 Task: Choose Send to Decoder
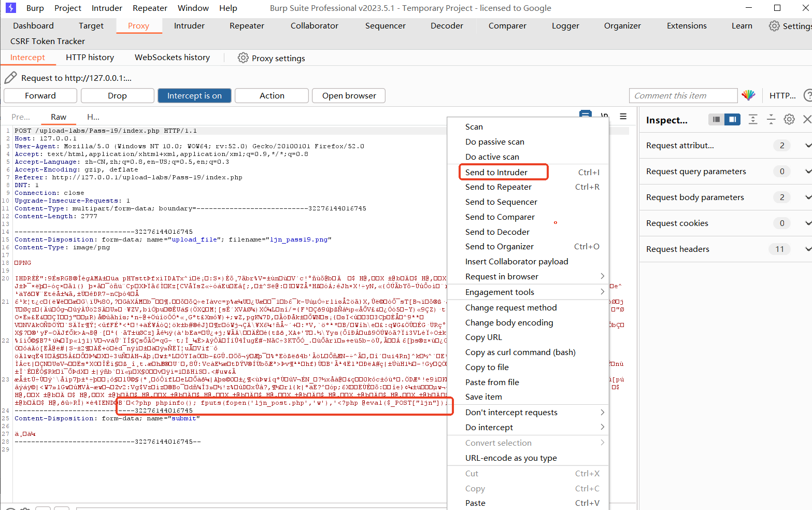coord(528,232)
